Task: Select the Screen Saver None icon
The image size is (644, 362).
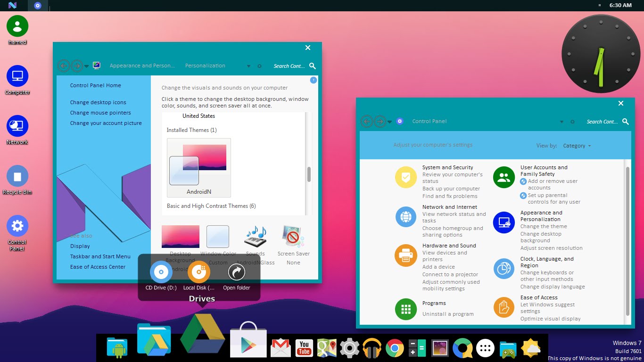Action: (x=293, y=236)
